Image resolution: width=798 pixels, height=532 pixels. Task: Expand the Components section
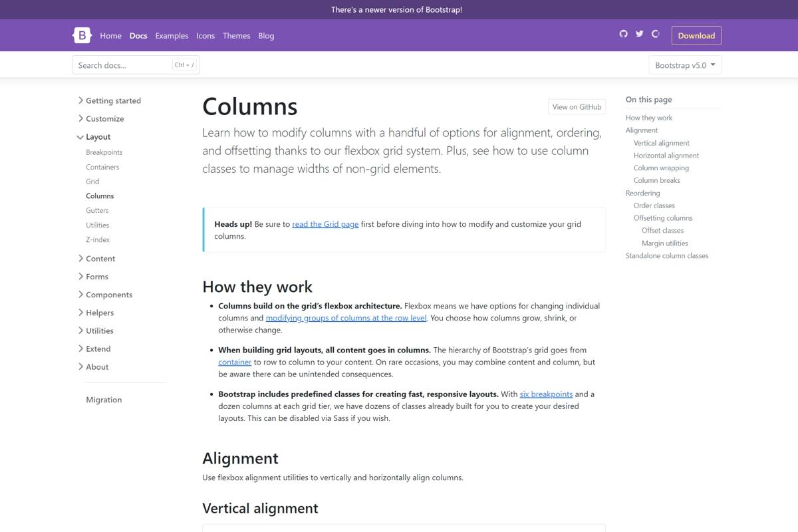[105, 294]
